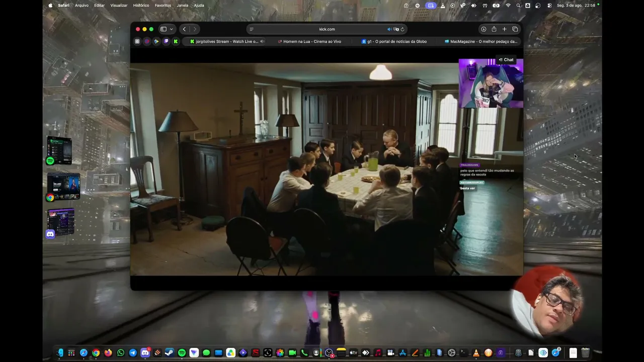
Task: Select the jorgitolives Stream tab
Action: [224, 42]
